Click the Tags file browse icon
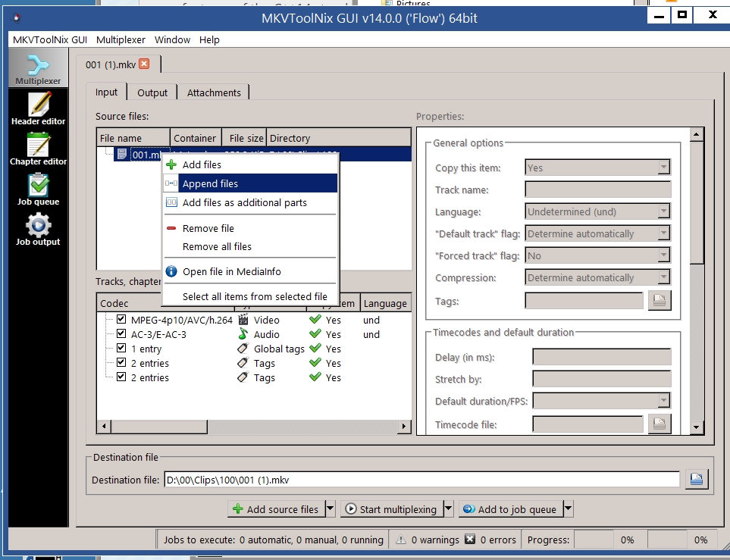This screenshot has width=730, height=560. click(660, 300)
